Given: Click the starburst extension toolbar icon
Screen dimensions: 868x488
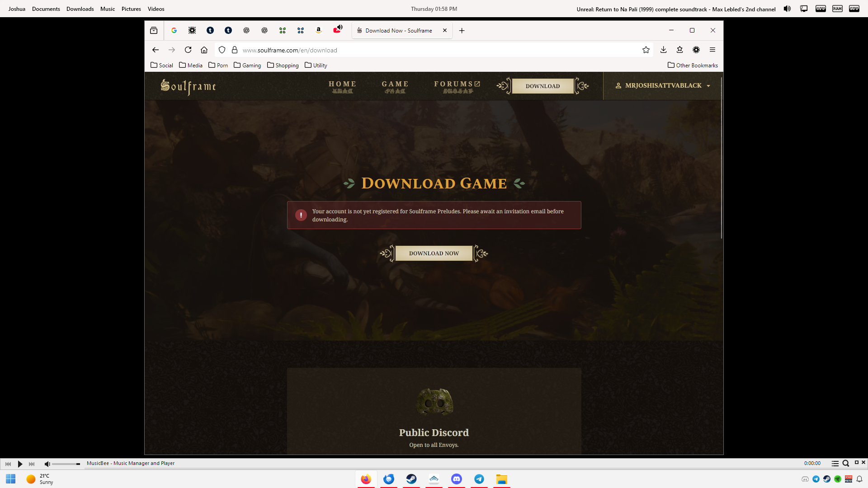Looking at the screenshot, I should click(696, 50).
